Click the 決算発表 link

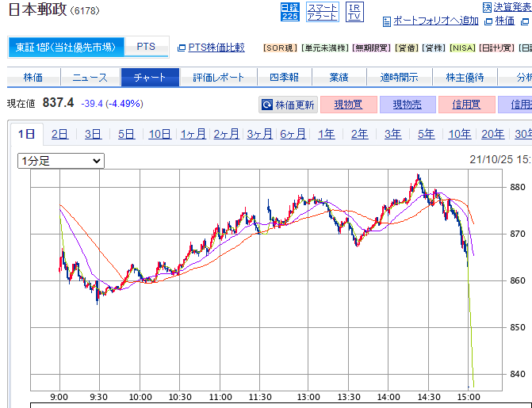click(512, 7)
